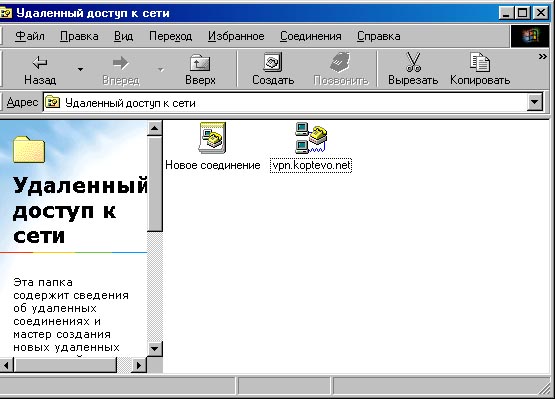Screen dimensions: 555x399
Task: Click the Копировать toolbar button
Action: point(480,70)
